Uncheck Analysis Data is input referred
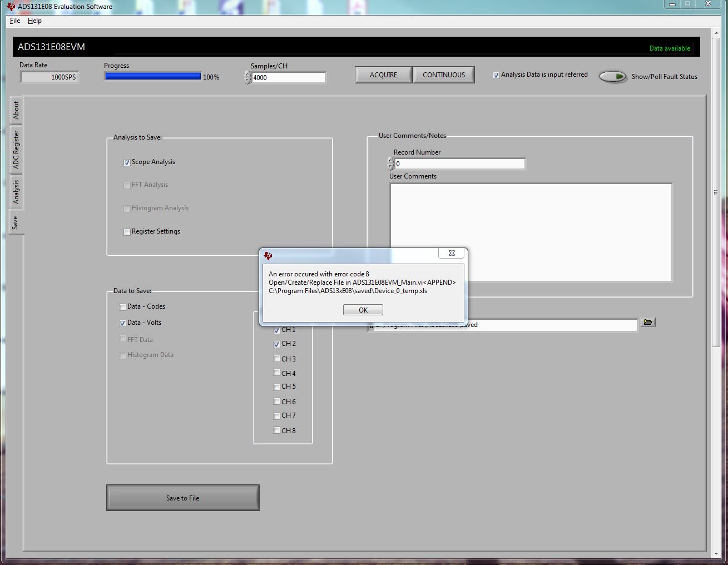 click(496, 75)
